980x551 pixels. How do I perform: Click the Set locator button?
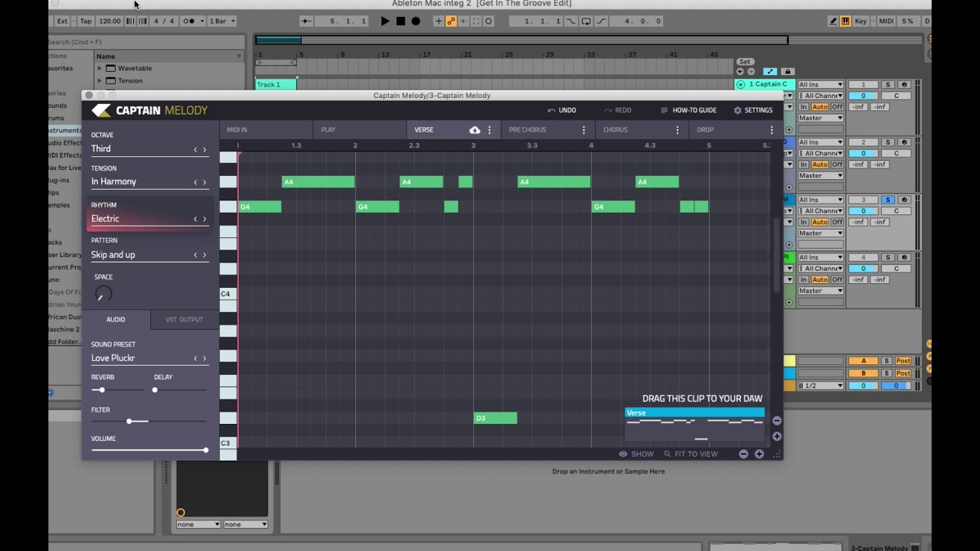coord(745,62)
